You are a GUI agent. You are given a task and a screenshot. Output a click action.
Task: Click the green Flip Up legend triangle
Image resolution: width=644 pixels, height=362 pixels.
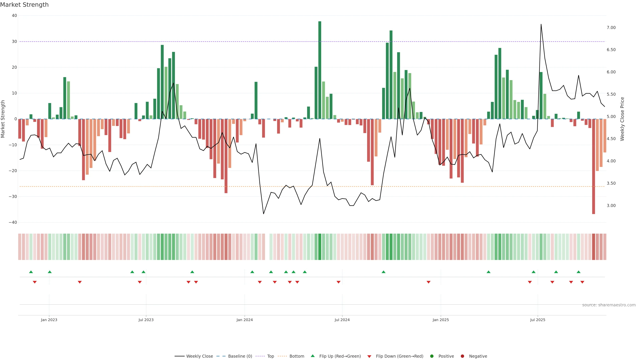tap(312, 356)
